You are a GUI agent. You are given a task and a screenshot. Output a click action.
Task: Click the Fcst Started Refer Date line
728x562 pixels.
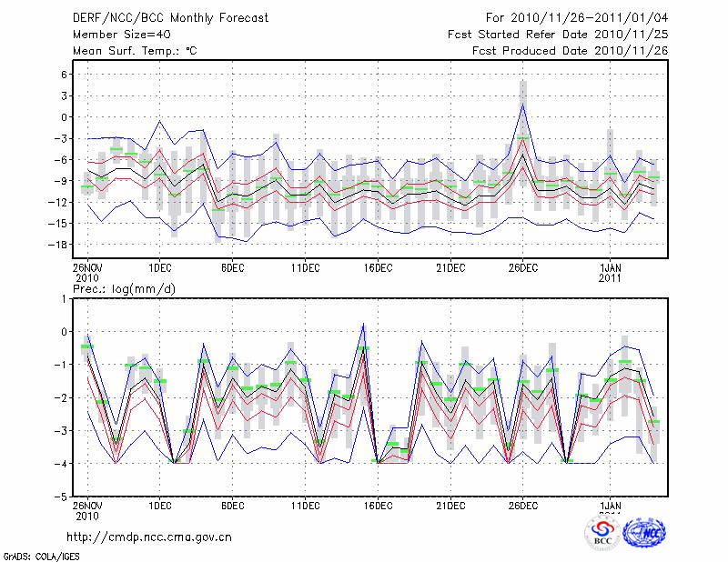558,34
